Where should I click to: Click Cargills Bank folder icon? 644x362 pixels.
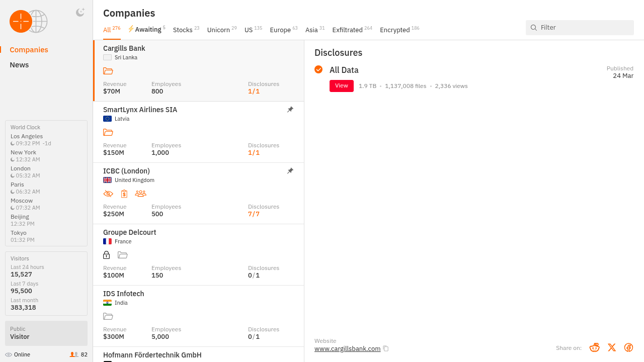108,71
